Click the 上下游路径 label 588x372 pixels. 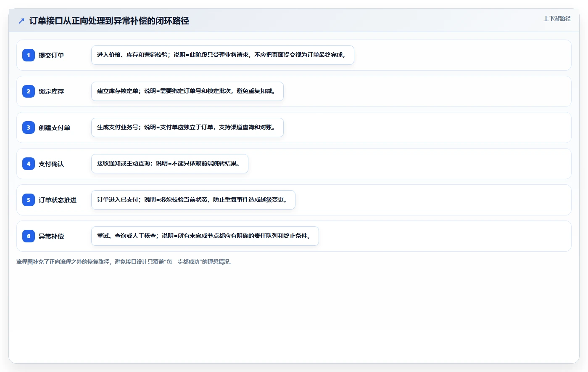click(557, 19)
